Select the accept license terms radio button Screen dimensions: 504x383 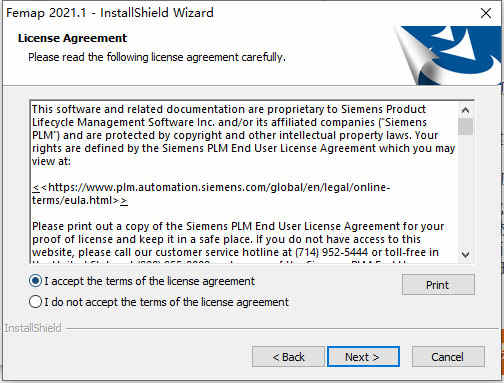[35, 281]
